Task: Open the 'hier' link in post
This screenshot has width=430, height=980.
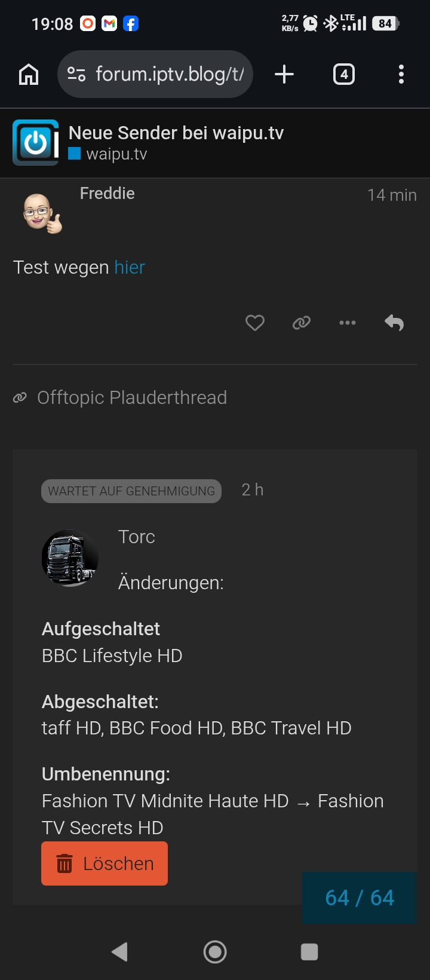Action: [x=130, y=267]
